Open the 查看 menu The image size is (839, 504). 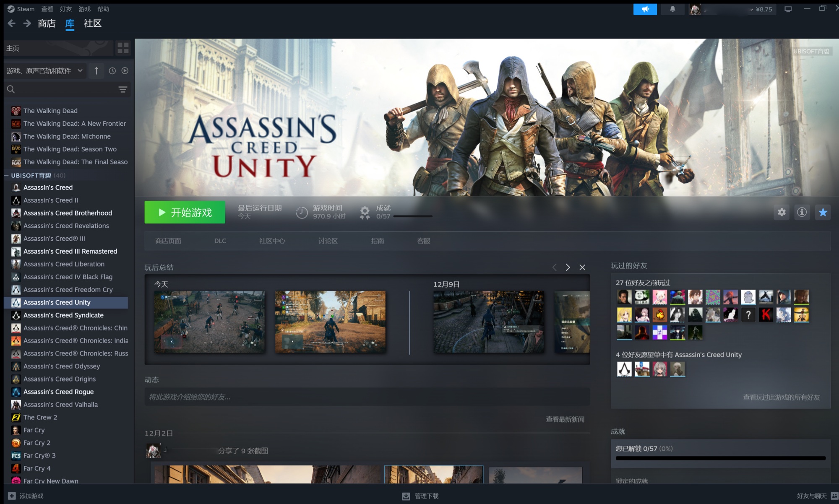47,9
